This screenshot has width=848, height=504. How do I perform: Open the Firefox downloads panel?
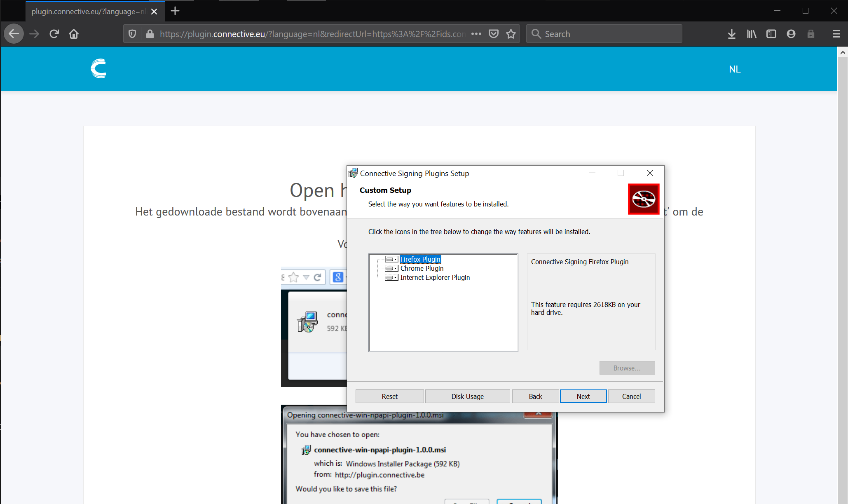[x=732, y=34]
